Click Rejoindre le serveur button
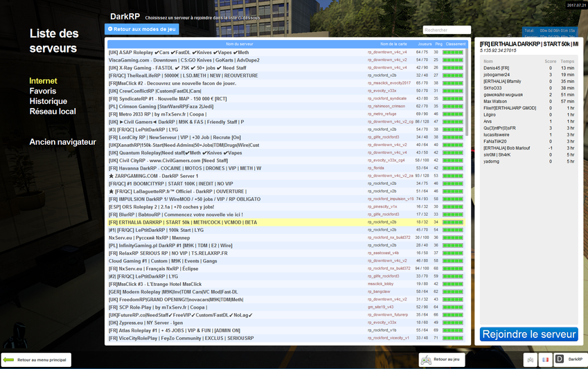588x369 pixels. pos(528,334)
